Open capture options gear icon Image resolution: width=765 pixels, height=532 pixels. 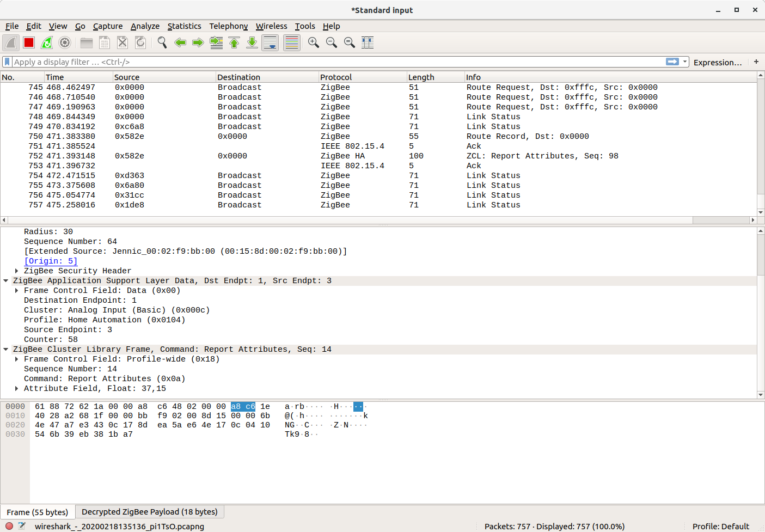pos(65,42)
